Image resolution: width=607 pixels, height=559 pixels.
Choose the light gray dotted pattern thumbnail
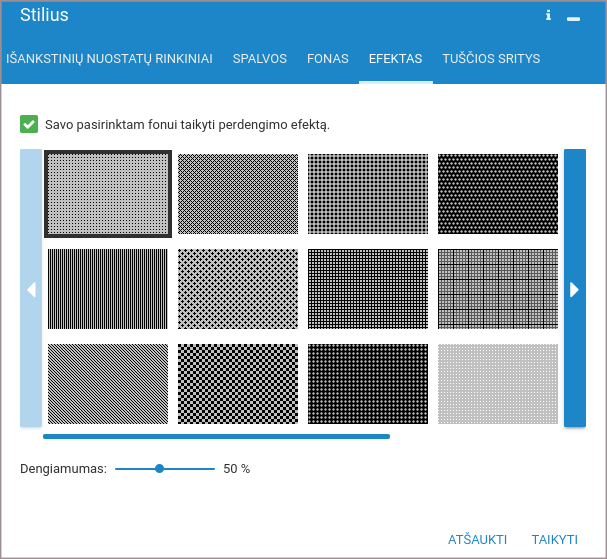(x=498, y=384)
